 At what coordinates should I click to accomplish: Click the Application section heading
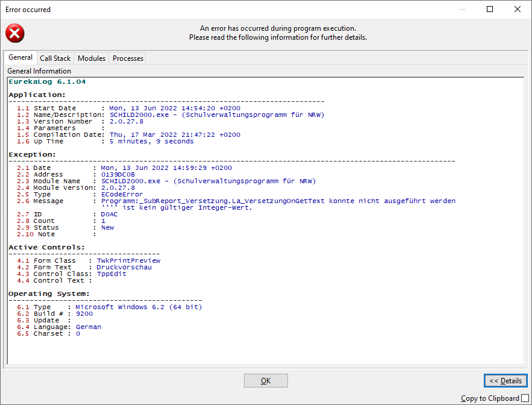[x=37, y=95]
